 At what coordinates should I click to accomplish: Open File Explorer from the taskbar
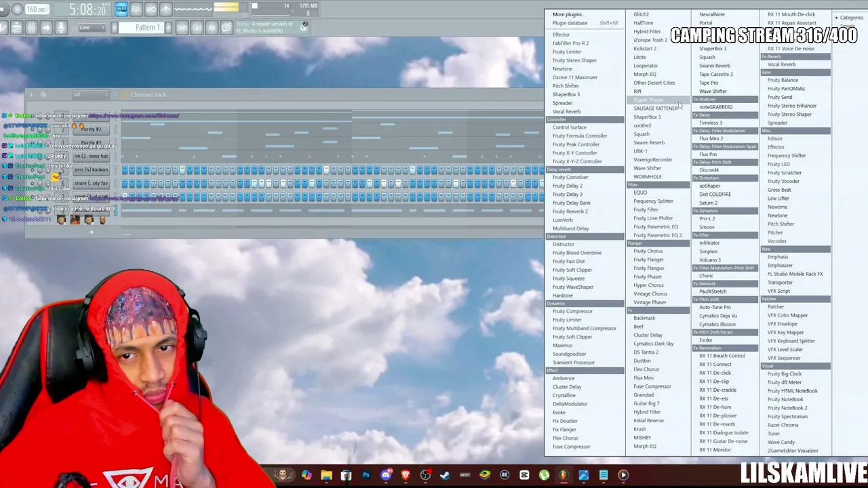point(326,475)
